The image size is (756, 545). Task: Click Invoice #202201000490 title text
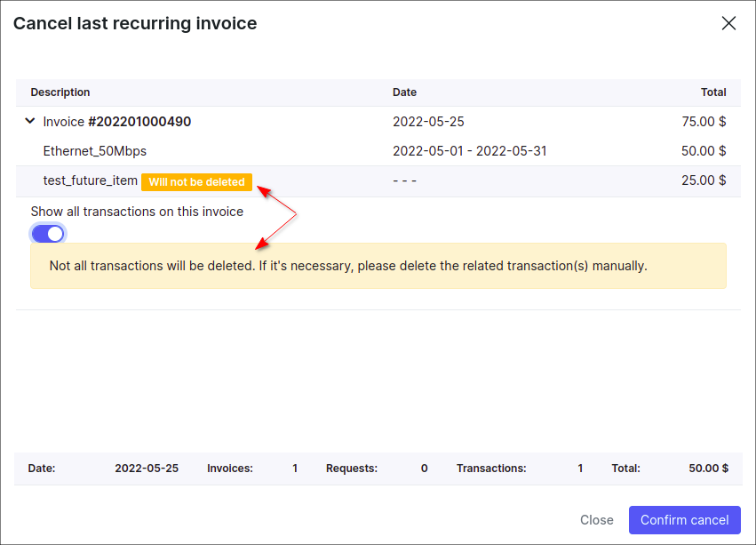tap(116, 122)
